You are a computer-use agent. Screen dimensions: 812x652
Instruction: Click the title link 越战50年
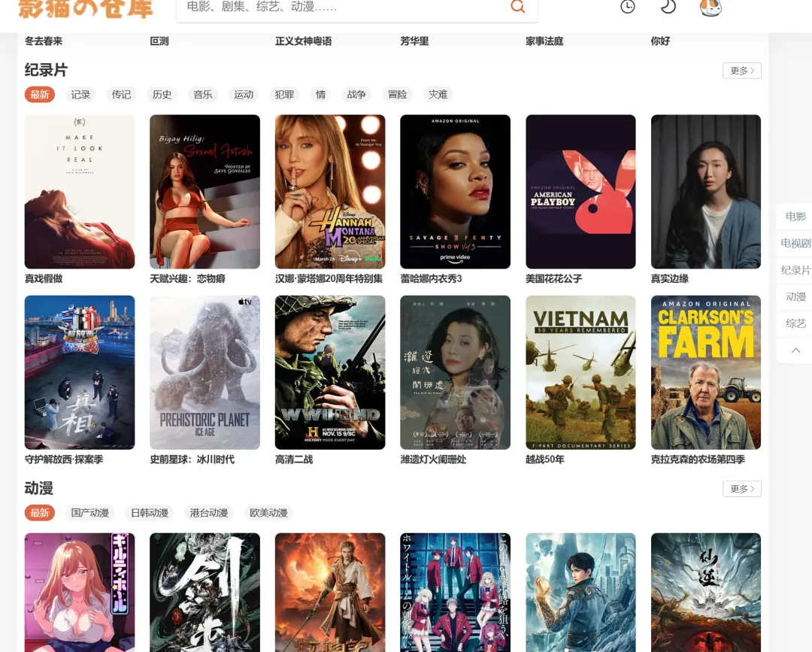545,459
